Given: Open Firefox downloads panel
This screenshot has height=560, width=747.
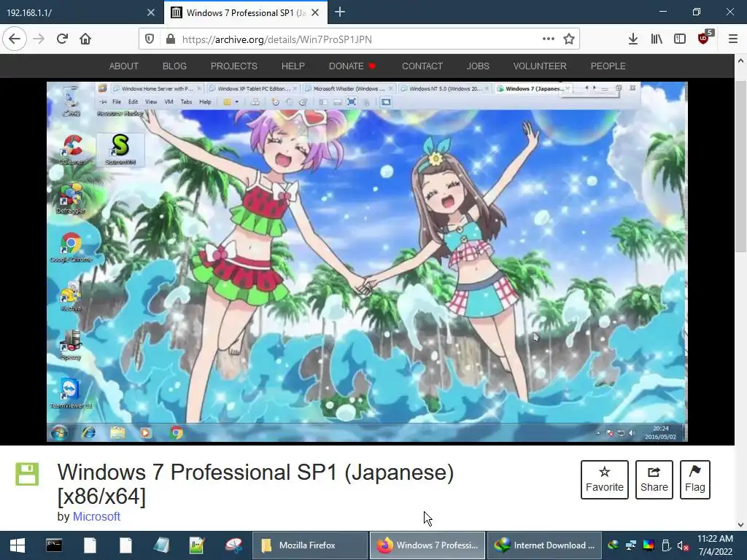Looking at the screenshot, I should click(633, 39).
